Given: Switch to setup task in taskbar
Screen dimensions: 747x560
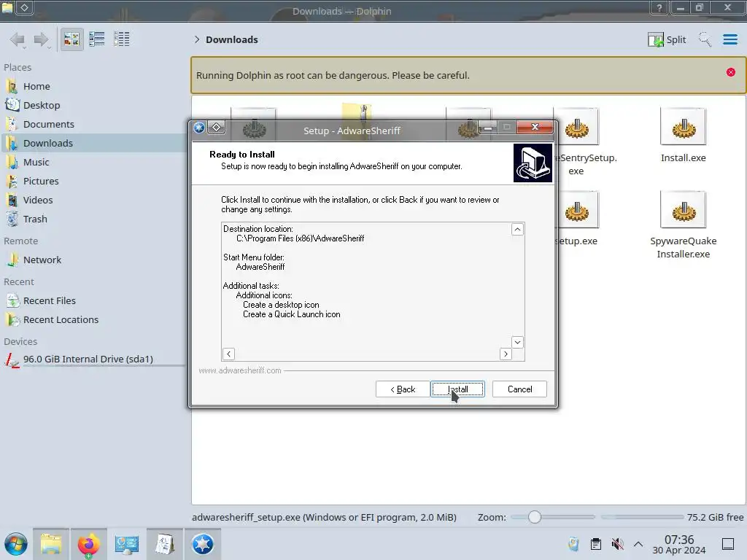Looking at the screenshot, I should pos(203,544).
